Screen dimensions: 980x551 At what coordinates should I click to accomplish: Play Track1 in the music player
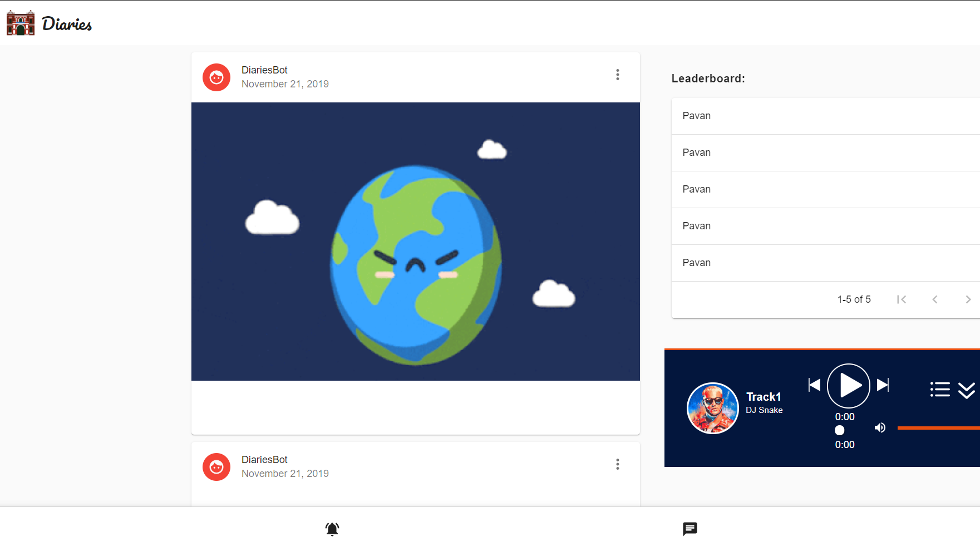pos(848,385)
